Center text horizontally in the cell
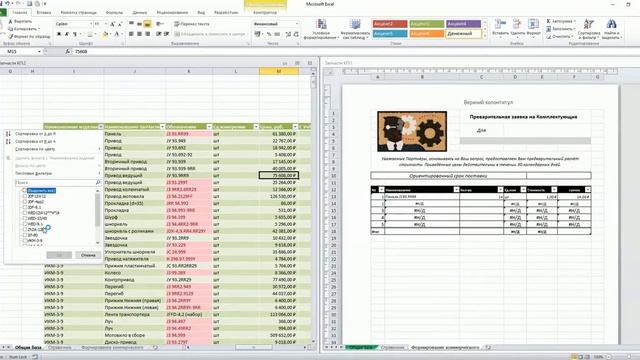This screenshot has width=640, height=360. pos(139,34)
